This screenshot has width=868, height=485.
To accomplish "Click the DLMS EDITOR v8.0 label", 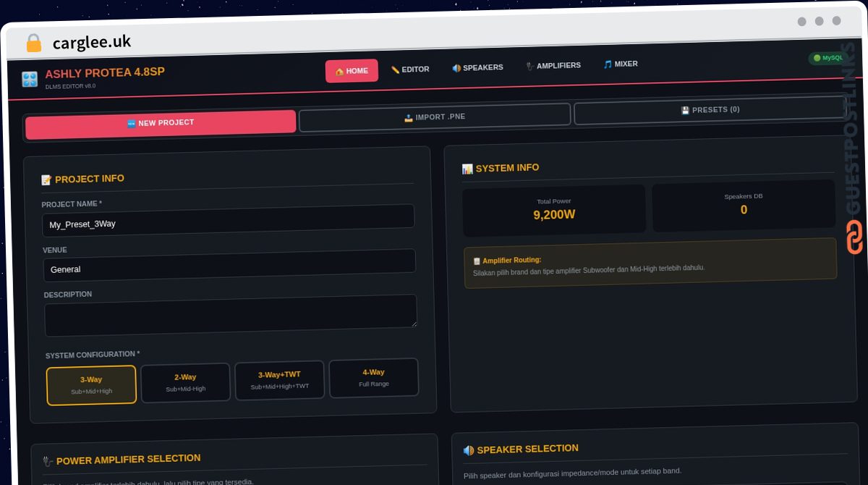I will pos(70,86).
